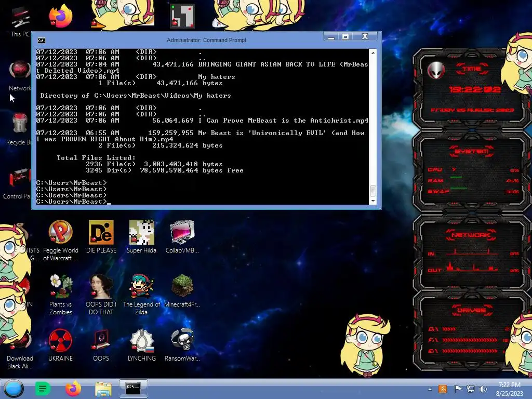Click the Command Prompt scroll down arrow
This screenshot has width=532, height=399.
(373, 201)
